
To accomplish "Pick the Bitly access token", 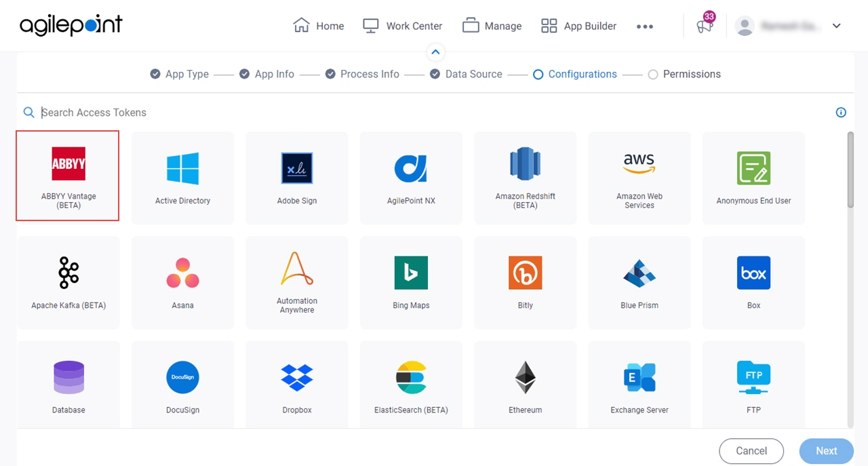I will (526, 282).
